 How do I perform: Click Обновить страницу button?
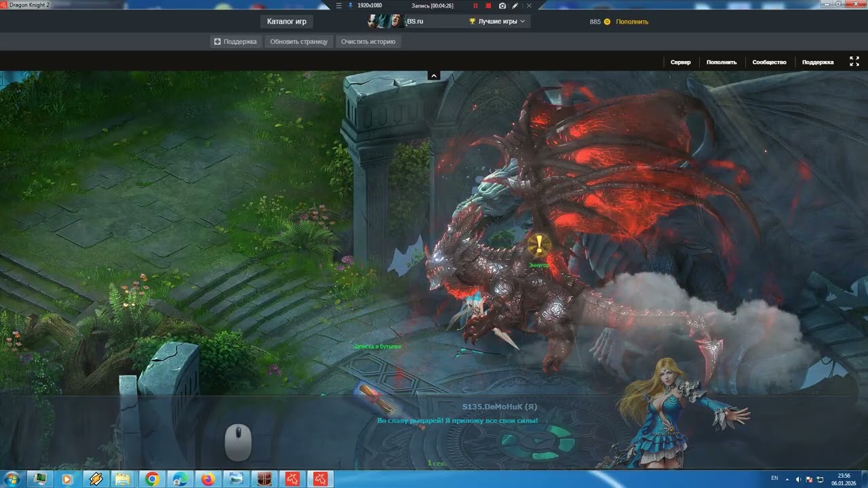click(298, 41)
